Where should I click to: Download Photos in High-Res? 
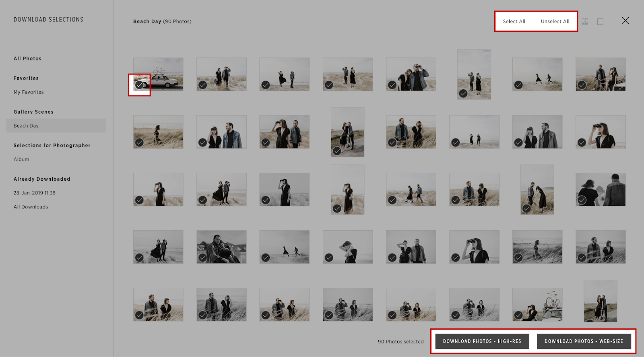pos(482,341)
